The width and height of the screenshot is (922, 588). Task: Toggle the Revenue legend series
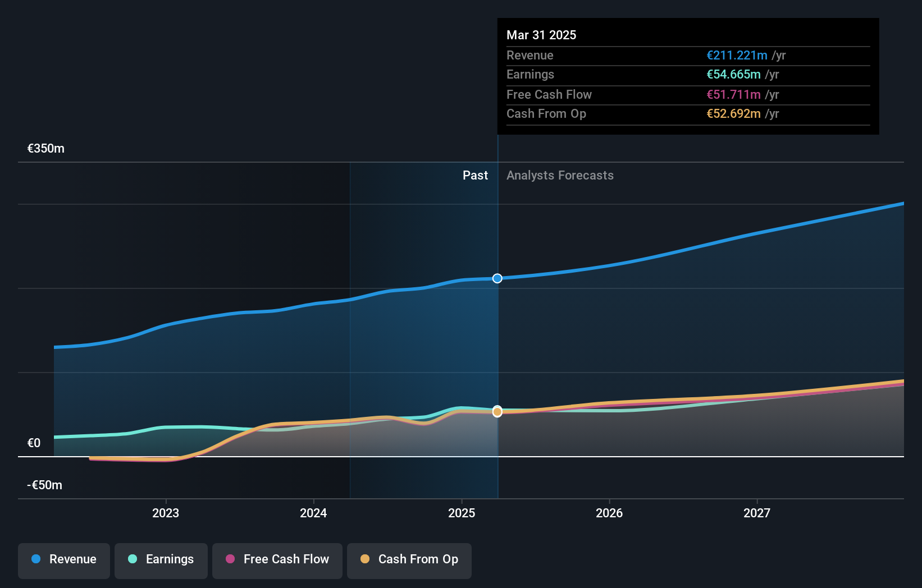point(64,561)
